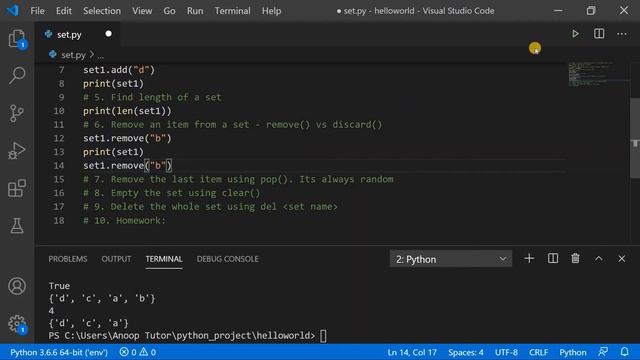
Task: Click line 14 set1.remove("b") code
Action: point(127,165)
